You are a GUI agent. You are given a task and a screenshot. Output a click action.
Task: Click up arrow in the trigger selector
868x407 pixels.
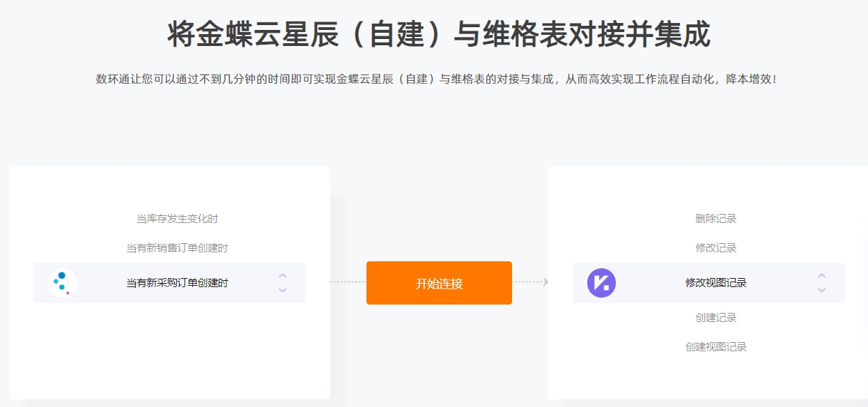(x=282, y=276)
